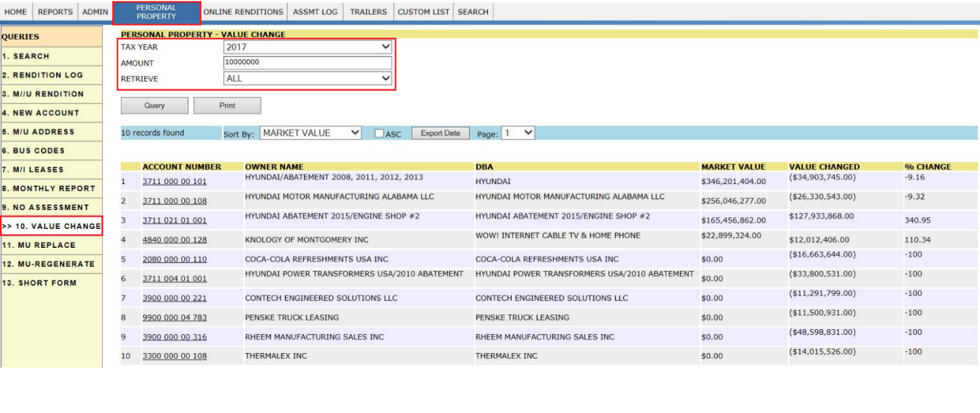Select 3. M//U RENDITION query
Image resolution: width=980 pixels, height=413 pixels.
point(51,94)
